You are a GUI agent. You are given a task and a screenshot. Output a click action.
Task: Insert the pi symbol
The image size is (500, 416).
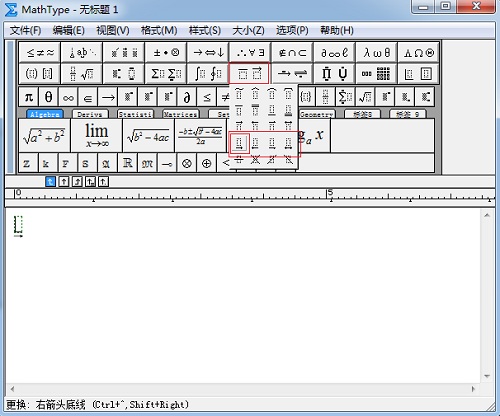click(28, 97)
